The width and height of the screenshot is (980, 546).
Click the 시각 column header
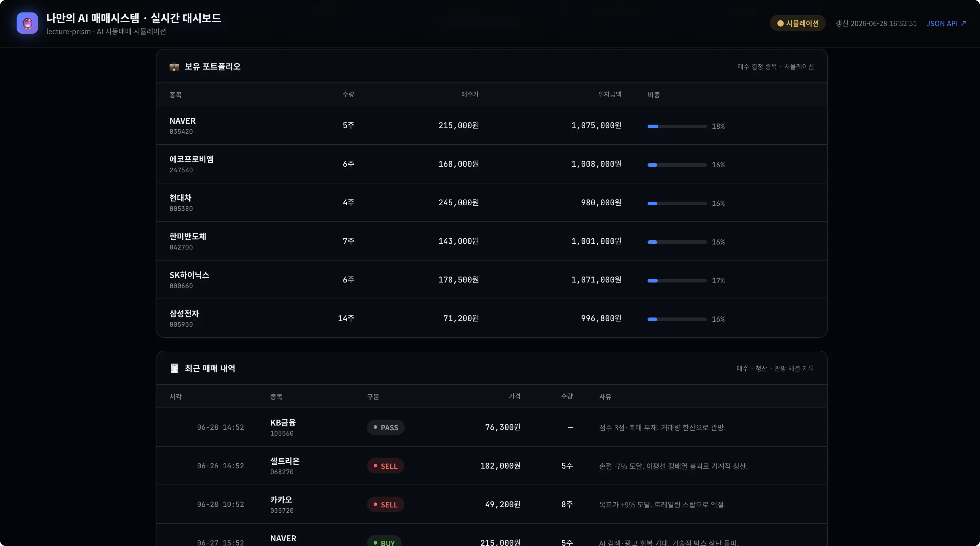[x=175, y=397]
